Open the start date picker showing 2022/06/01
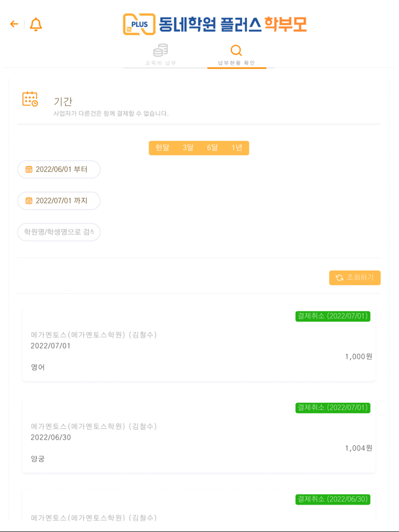 click(x=59, y=169)
